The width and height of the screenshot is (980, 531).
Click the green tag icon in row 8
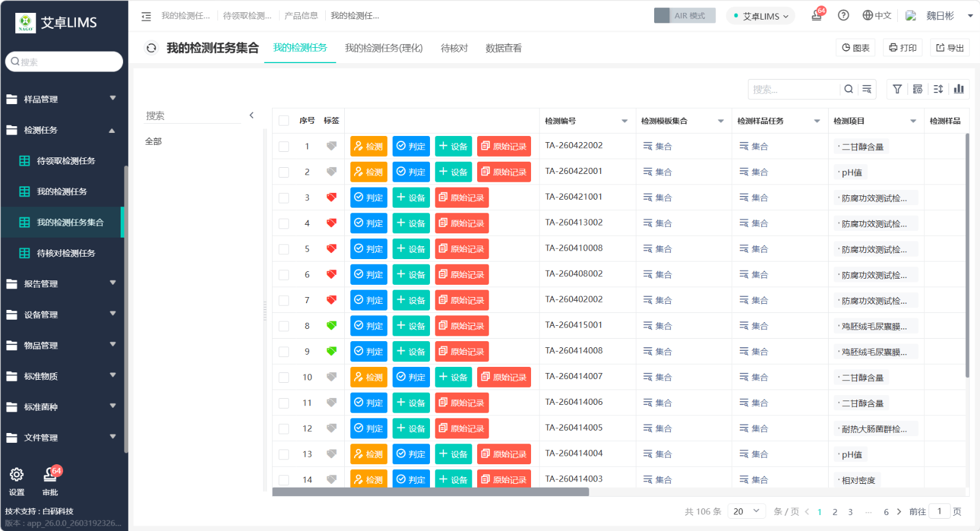click(x=331, y=326)
